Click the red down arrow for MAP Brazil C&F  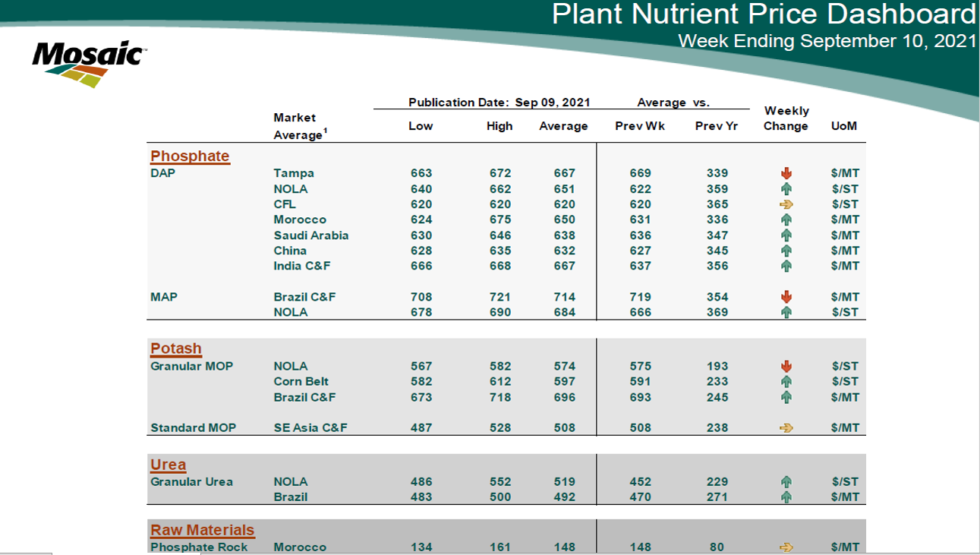(786, 297)
